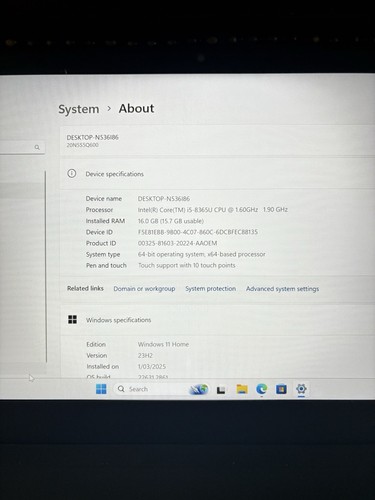Select the Settings gear taskbar icon
The height and width of the screenshot is (500, 375).
[301, 389]
